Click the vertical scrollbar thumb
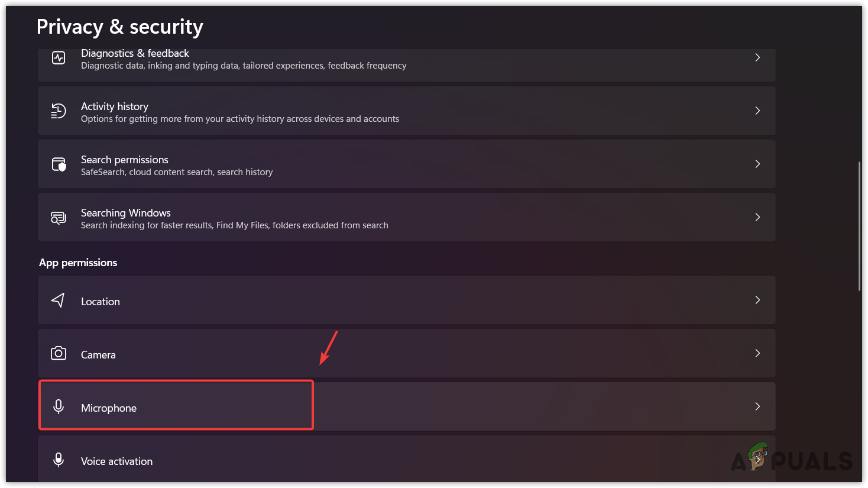This screenshot has height=488, width=868. pyautogui.click(x=859, y=226)
